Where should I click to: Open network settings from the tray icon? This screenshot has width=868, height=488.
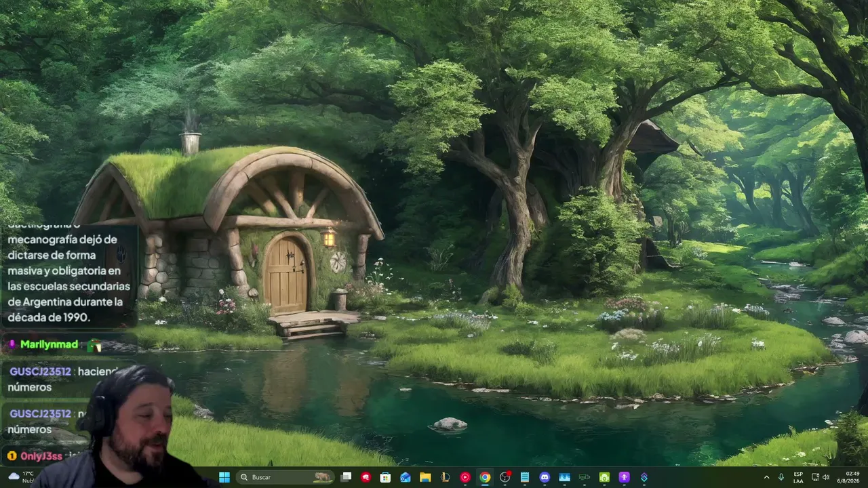click(815, 477)
